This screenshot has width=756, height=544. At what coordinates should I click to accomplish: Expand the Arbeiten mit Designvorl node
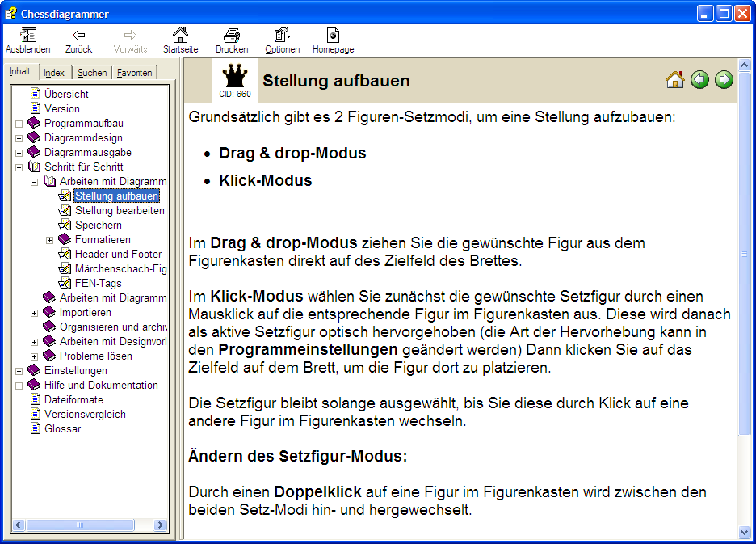click(34, 342)
